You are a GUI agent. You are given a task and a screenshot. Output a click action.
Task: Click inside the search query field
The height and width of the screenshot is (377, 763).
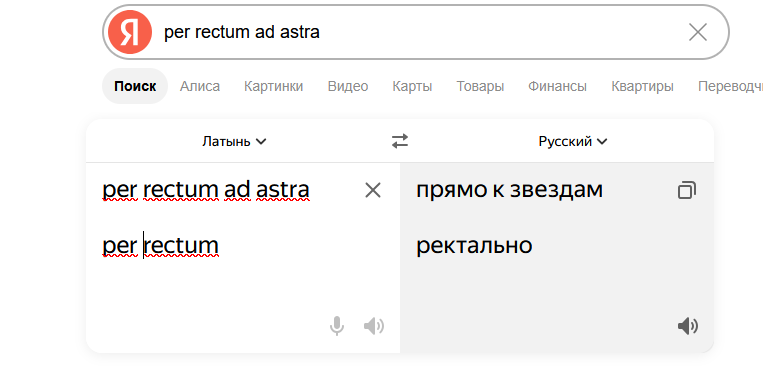click(x=418, y=33)
